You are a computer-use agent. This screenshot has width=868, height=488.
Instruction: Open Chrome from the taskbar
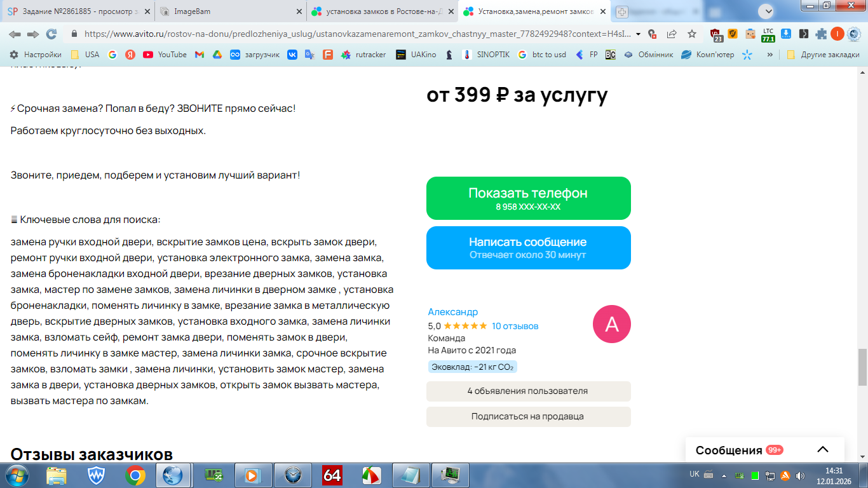click(135, 475)
